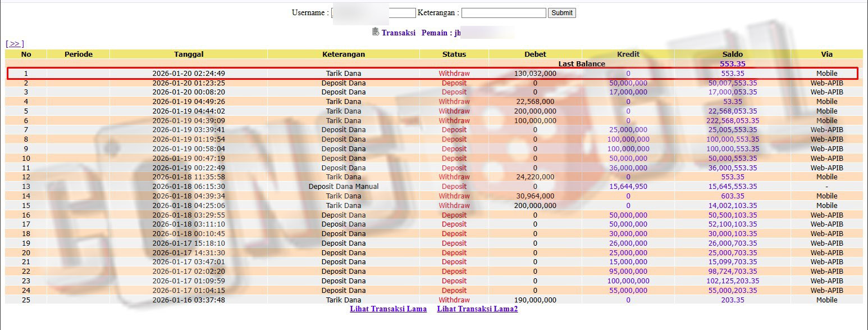
Task: Click the Tanggal column header
Action: (x=189, y=55)
